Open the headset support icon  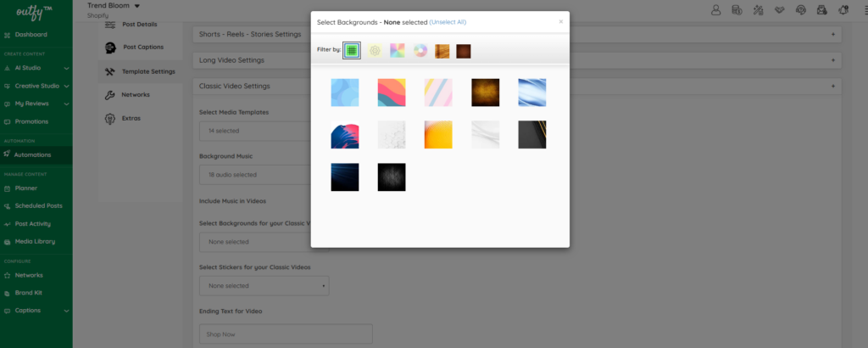800,9
